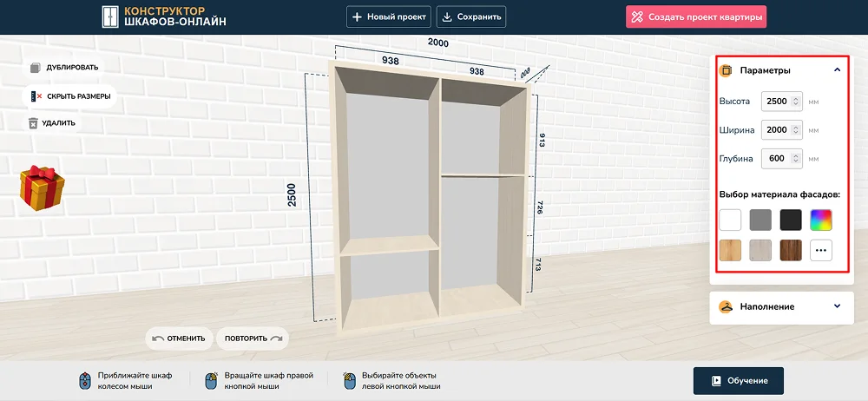Click the Наполнение hanger icon

click(x=726, y=307)
